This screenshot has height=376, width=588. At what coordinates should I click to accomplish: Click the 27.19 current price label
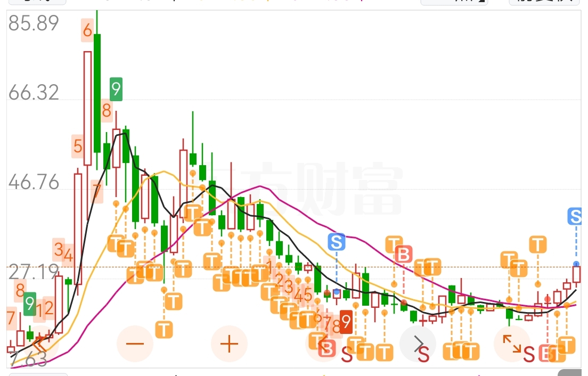coord(33,272)
